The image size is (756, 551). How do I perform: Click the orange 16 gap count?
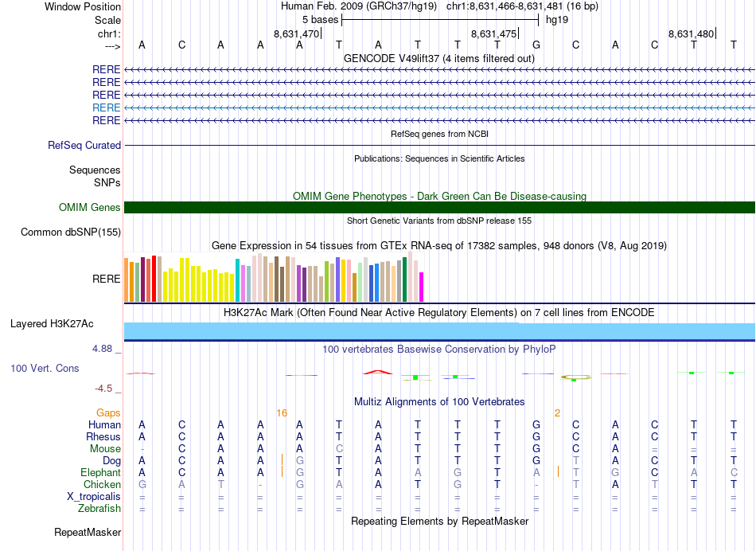(x=282, y=412)
